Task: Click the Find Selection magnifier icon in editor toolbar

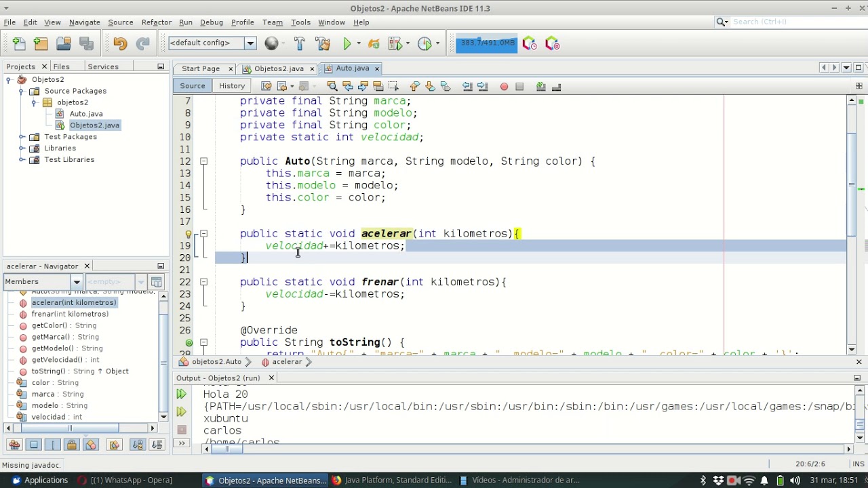Action: point(332,86)
